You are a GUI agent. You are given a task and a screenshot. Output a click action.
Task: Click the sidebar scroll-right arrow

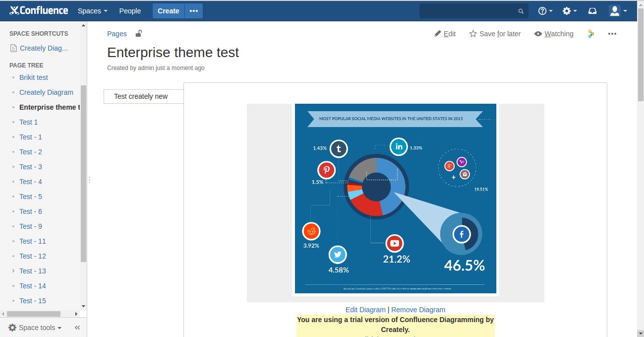(76, 314)
